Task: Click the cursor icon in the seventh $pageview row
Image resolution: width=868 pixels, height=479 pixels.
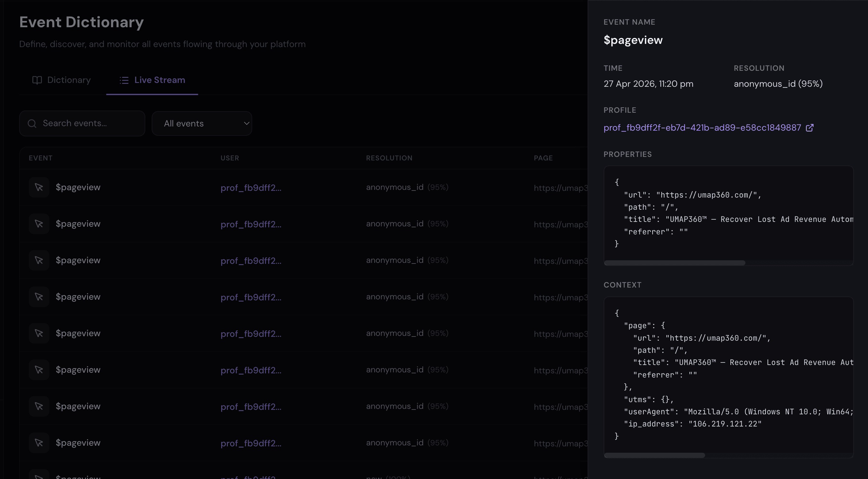Action: [x=39, y=406]
